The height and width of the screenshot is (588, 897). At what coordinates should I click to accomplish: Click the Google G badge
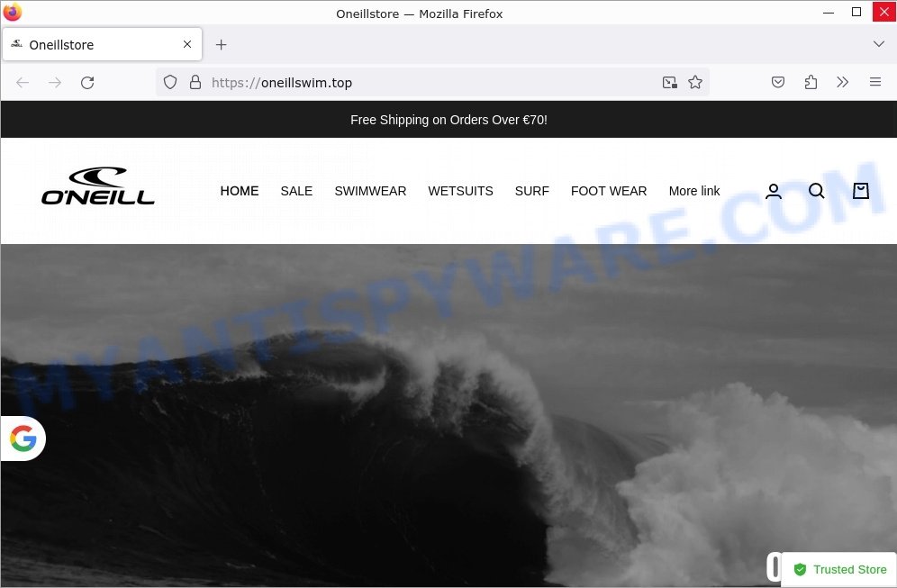[x=23, y=439]
